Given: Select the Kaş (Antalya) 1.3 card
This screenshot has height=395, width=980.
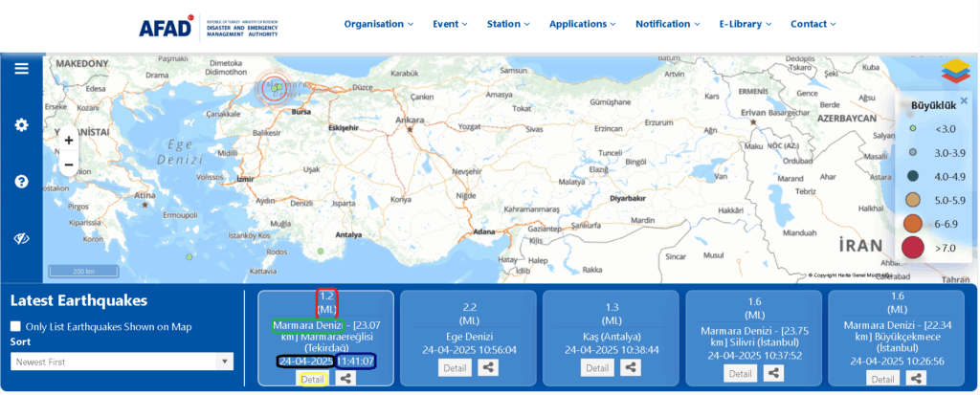Looking at the screenshot, I should 611,338.
